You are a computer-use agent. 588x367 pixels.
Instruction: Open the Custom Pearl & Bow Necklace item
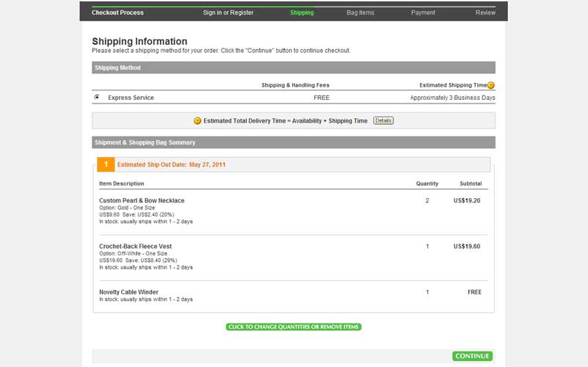click(x=142, y=200)
